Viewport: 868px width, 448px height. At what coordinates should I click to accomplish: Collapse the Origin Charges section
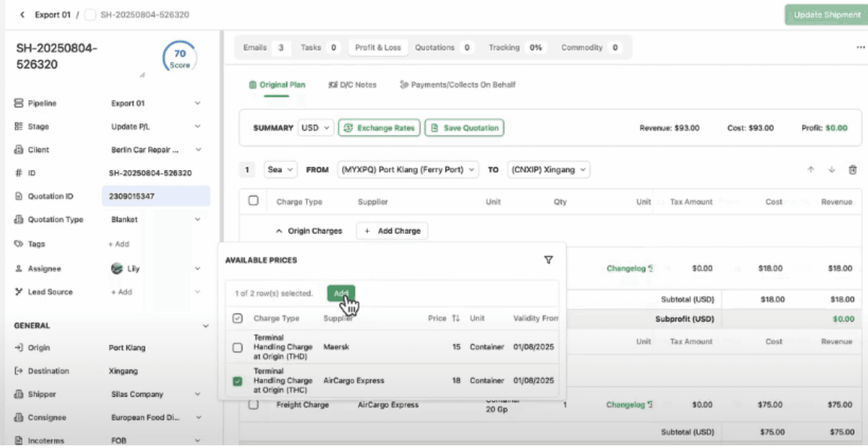279,231
